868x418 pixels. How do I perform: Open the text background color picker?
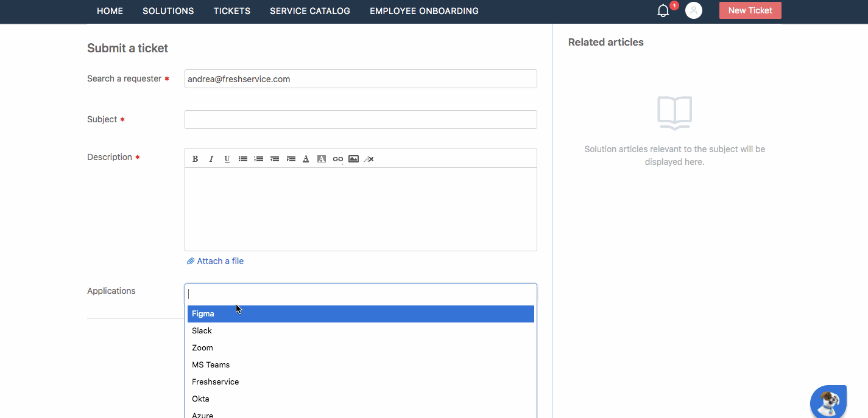click(x=322, y=159)
